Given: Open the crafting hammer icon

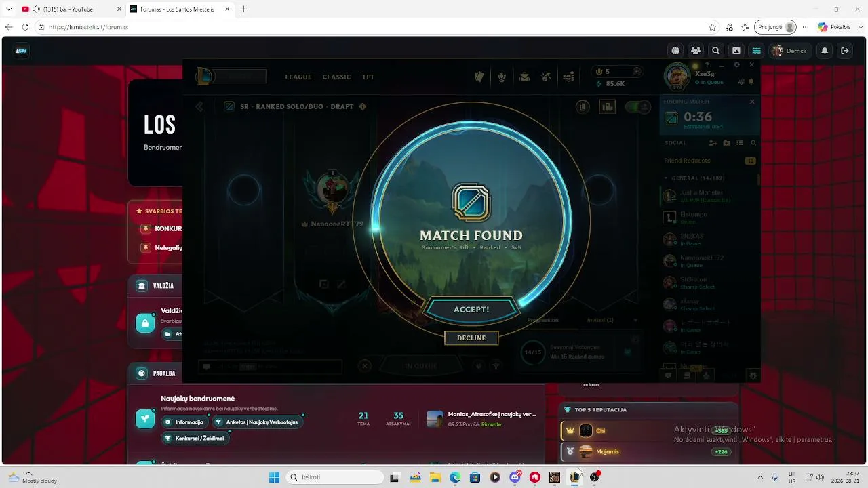Looking at the screenshot, I should (x=547, y=77).
